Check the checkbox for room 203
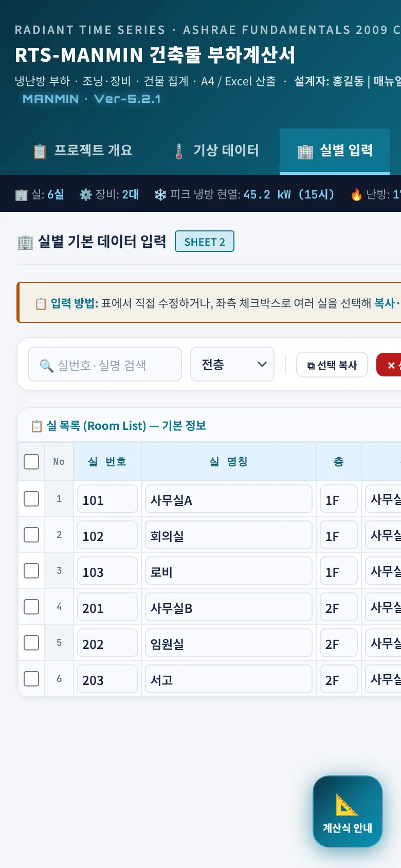Image resolution: width=401 pixels, height=868 pixels. click(31, 679)
